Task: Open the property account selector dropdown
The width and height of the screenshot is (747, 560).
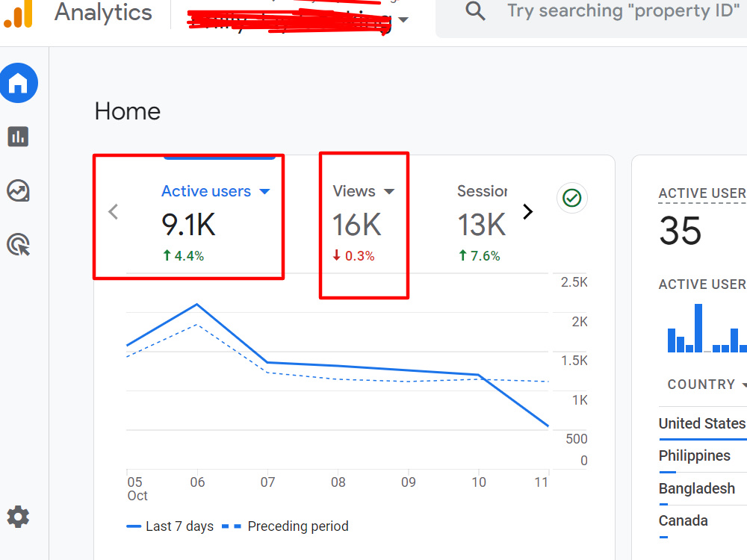Action: point(403,19)
